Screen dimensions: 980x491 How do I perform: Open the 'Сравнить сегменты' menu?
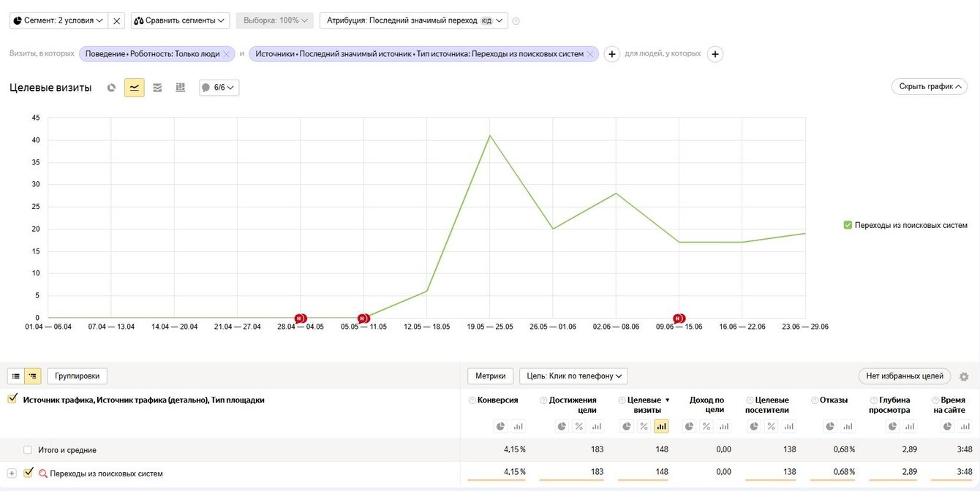(x=180, y=20)
